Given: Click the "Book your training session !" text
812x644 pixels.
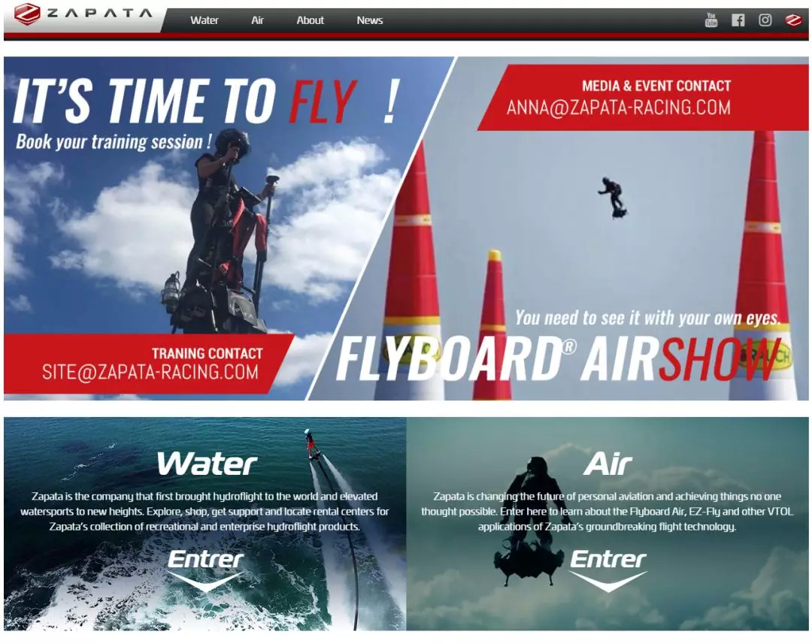Looking at the screenshot, I should 114,141.
